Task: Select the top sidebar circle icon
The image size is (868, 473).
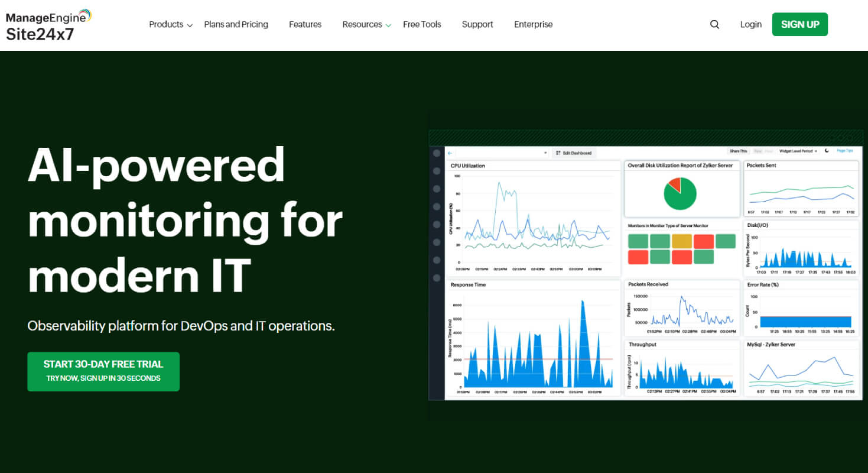Action: tap(437, 153)
